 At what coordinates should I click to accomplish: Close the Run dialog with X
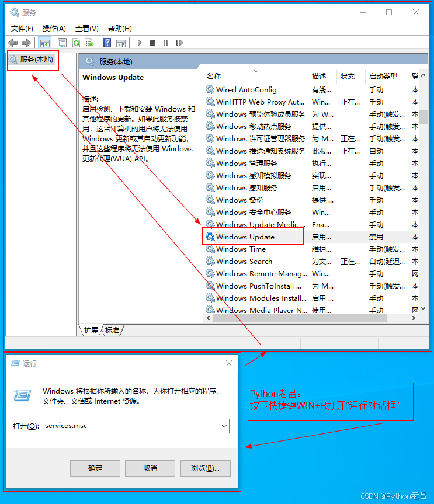point(229,363)
